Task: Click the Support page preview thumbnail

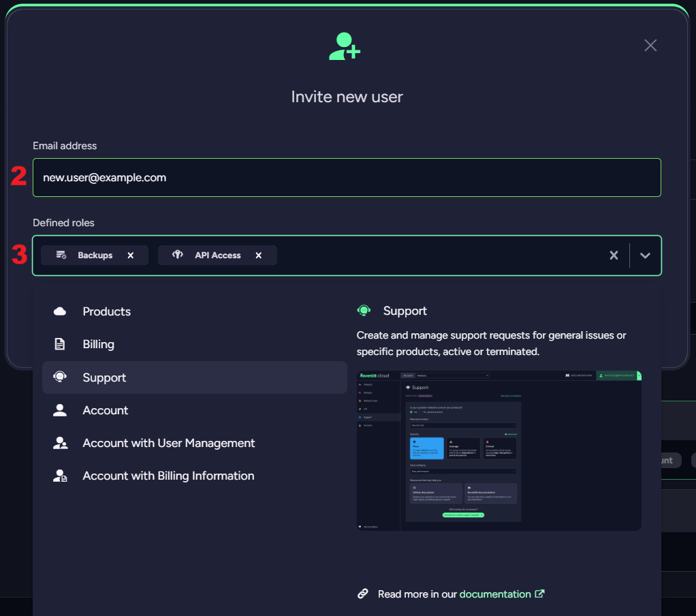Action: (499, 450)
